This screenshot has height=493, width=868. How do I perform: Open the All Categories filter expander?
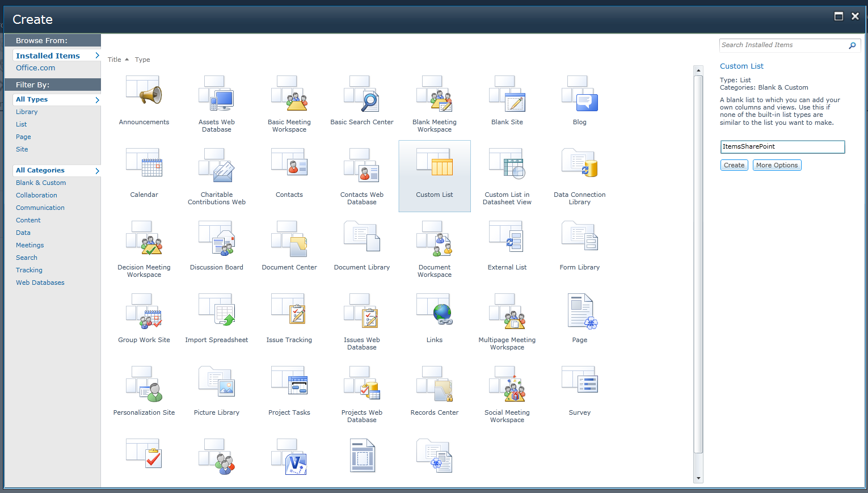click(x=97, y=170)
